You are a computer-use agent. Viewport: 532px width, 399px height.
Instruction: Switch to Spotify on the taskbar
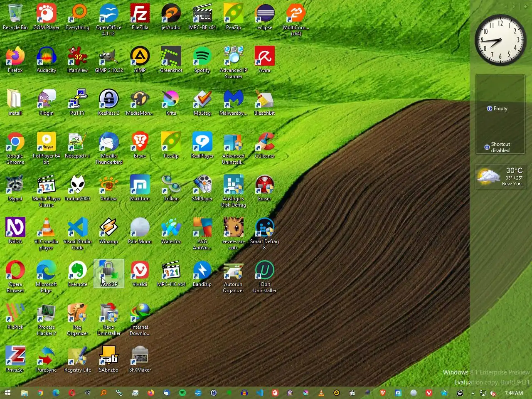182,393
